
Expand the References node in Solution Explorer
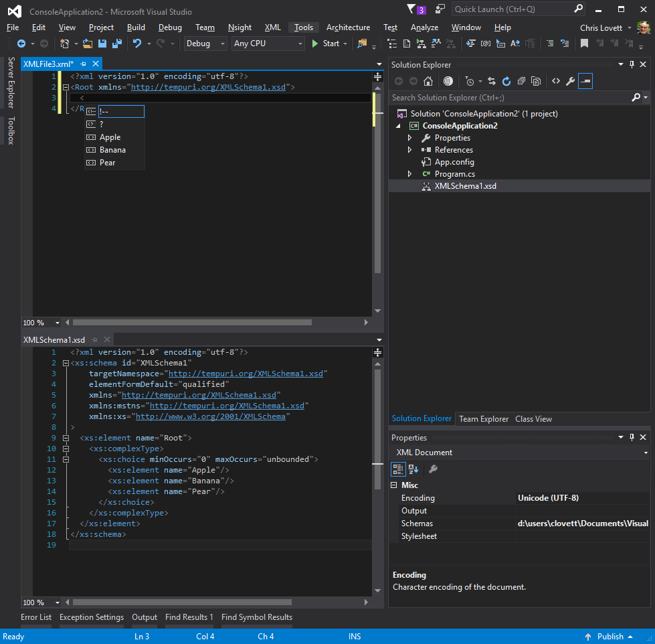[409, 150]
